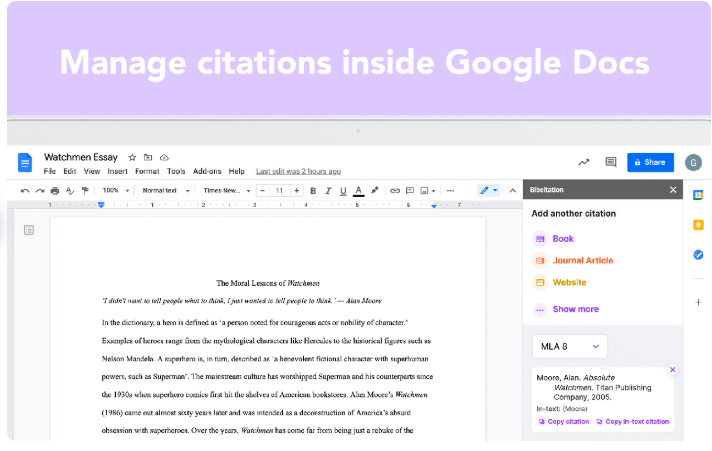Close the Bibcitation sidebar

[x=673, y=190]
